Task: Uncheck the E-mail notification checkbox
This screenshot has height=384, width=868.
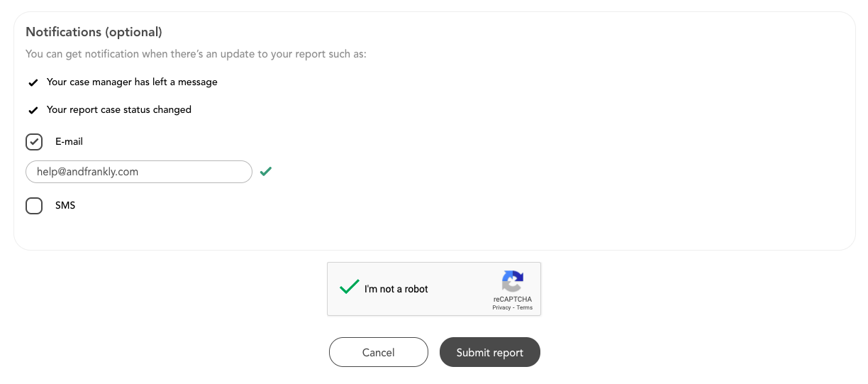Action: [x=34, y=142]
